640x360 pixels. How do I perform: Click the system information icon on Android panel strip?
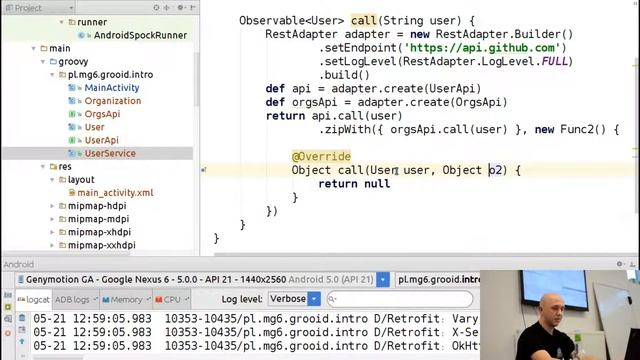coord(8,319)
